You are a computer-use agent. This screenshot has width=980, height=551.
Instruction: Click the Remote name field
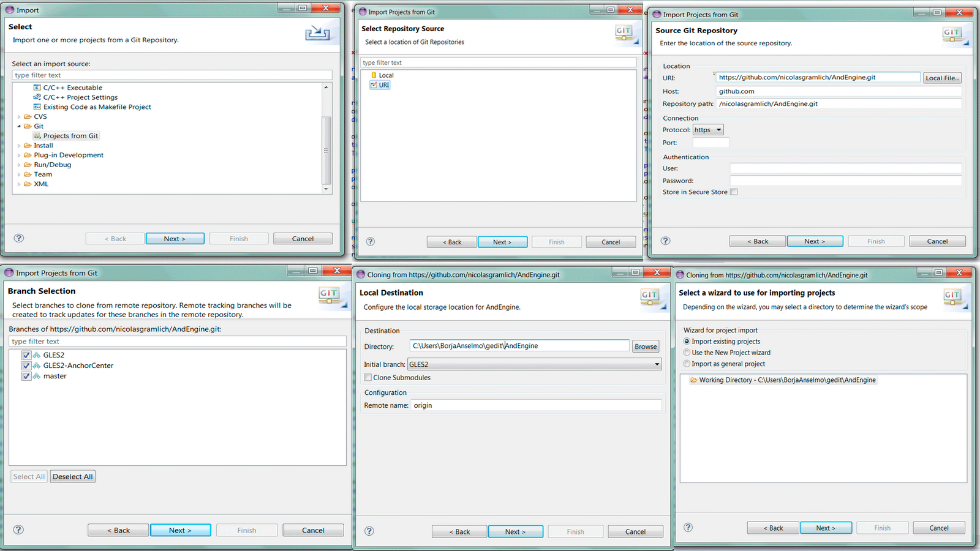(x=537, y=405)
